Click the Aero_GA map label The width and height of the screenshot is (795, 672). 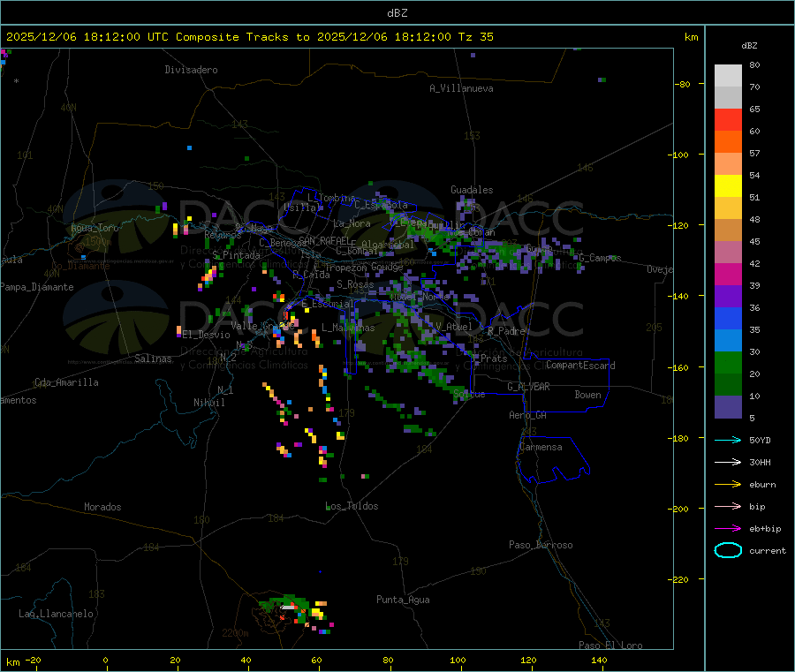coord(528,415)
